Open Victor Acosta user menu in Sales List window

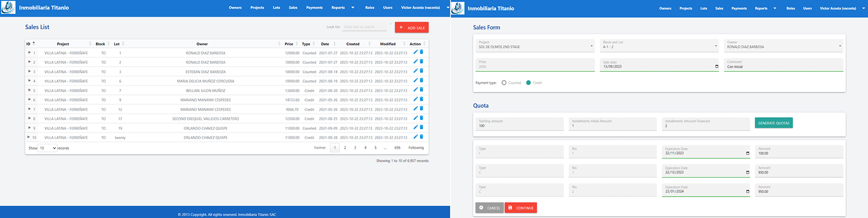click(x=425, y=8)
